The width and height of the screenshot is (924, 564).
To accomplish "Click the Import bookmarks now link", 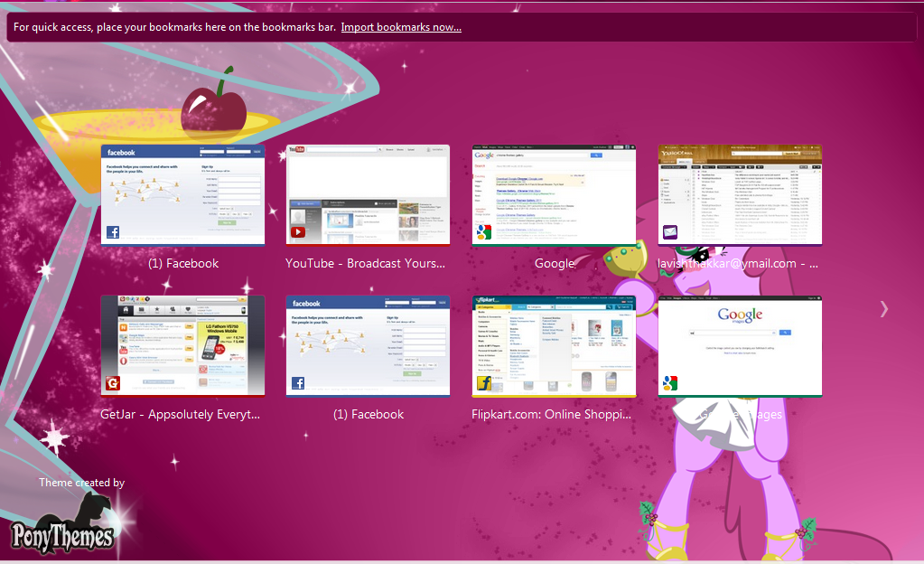I will (x=401, y=27).
